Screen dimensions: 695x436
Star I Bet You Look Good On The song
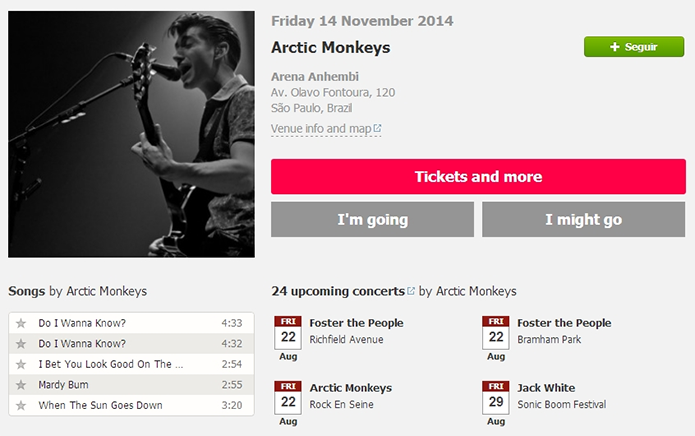point(21,364)
